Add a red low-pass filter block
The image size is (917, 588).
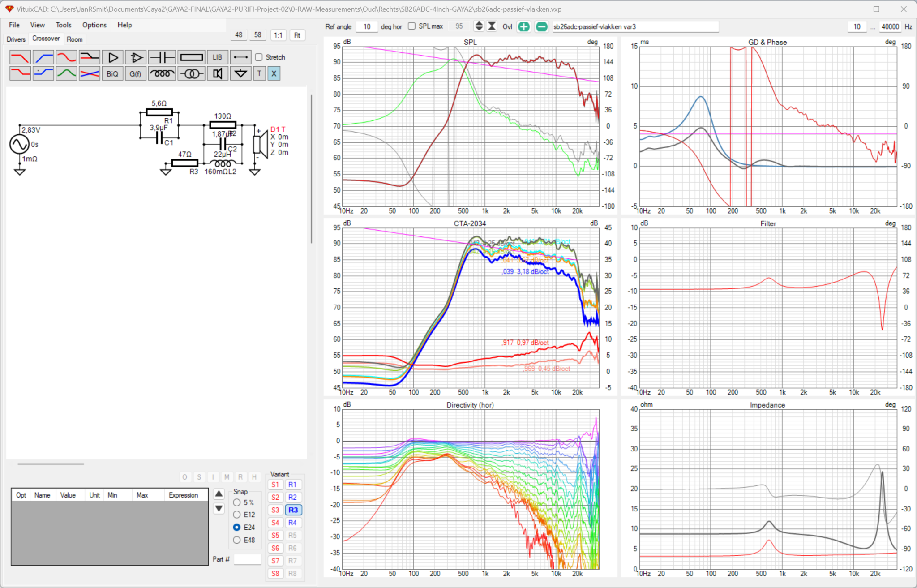(x=20, y=57)
